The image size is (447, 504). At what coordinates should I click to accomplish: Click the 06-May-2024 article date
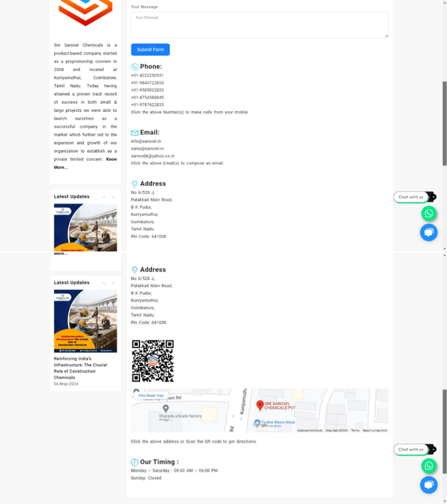point(66,384)
